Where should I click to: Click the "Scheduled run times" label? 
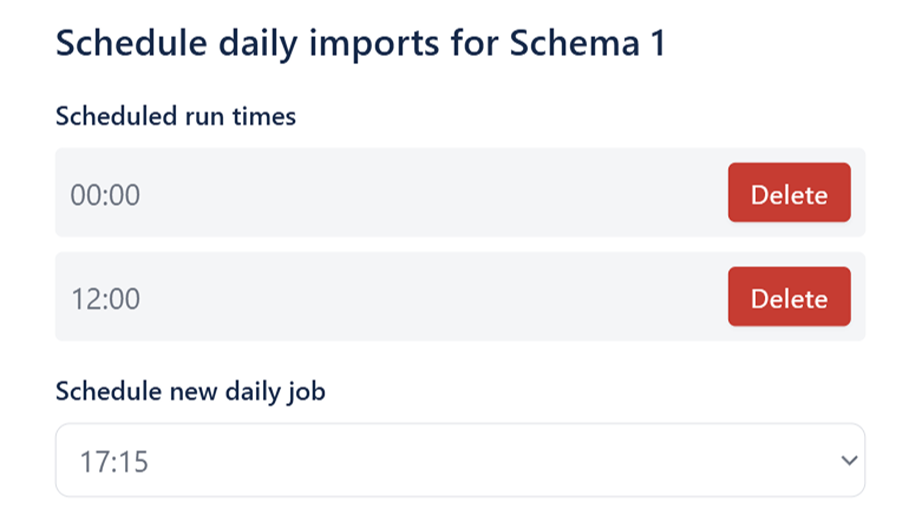[x=176, y=116]
